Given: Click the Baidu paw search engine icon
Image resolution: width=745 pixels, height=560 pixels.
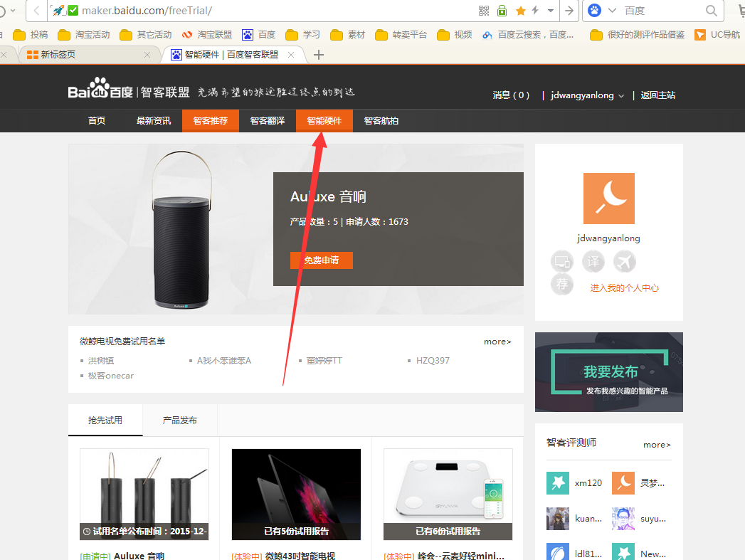Looking at the screenshot, I should [x=594, y=10].
